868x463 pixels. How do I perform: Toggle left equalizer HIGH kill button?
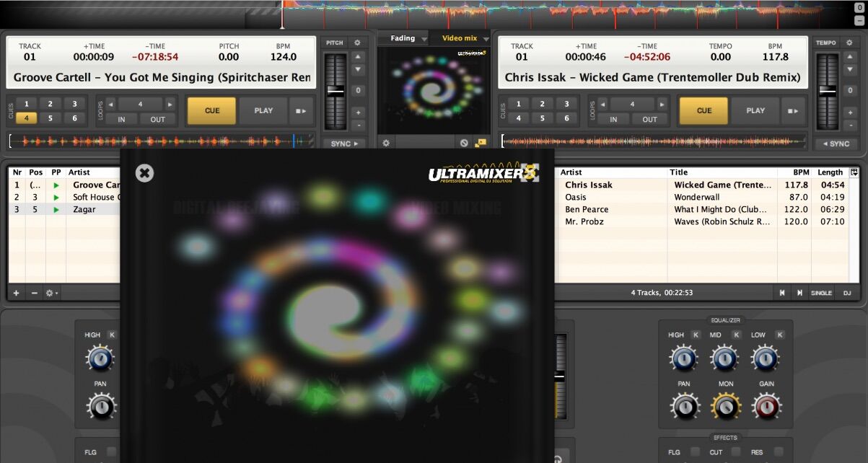(111, 335)
